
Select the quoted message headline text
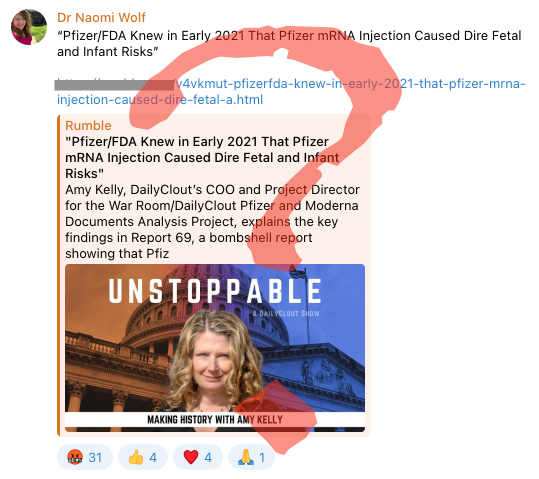289,44
